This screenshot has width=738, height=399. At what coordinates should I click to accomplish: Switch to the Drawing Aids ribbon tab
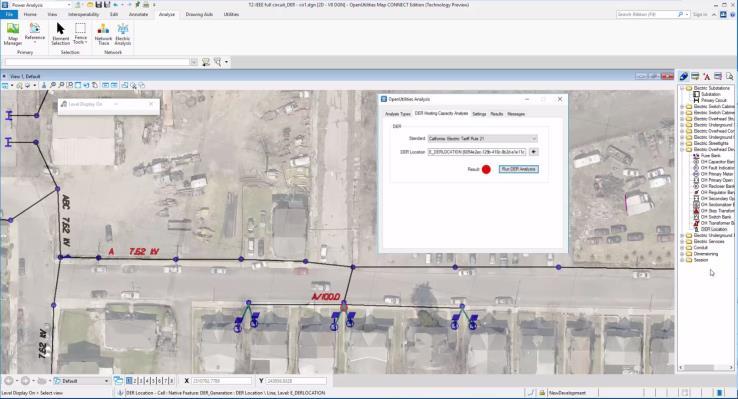(x=199, y=15)
